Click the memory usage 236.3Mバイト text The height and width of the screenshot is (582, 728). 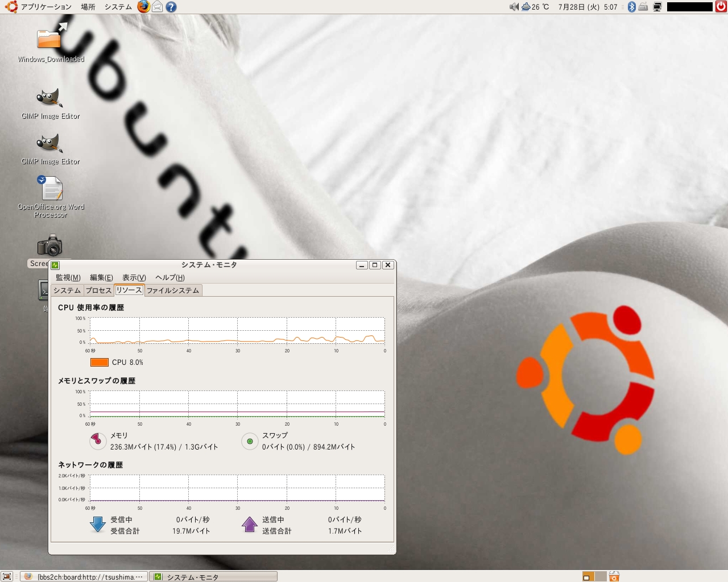tap(164, 447)
